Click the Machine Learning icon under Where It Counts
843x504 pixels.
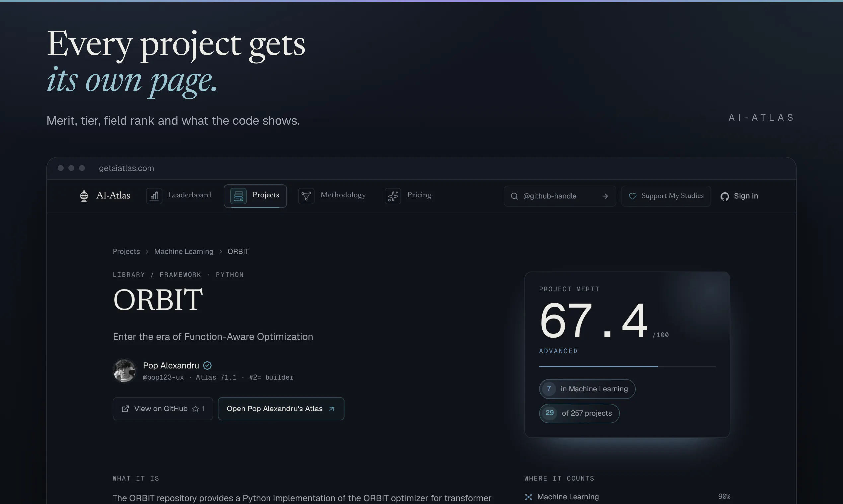529,497
